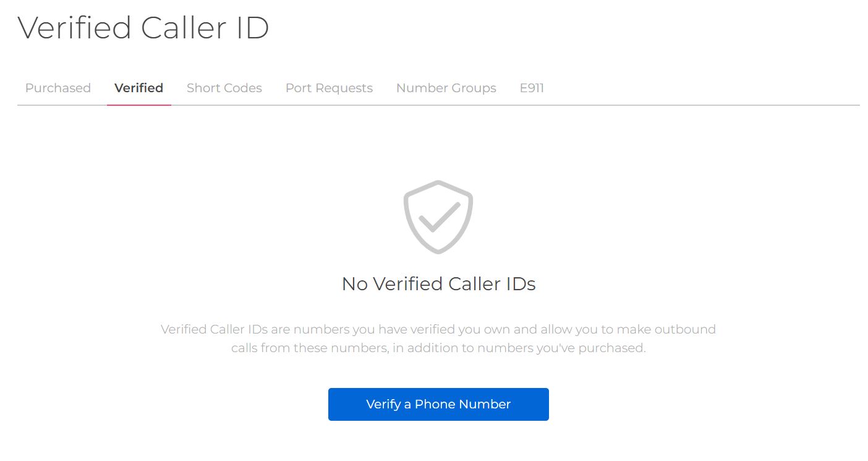
Task: View groups of numbers section
Action: click(446, 88)
